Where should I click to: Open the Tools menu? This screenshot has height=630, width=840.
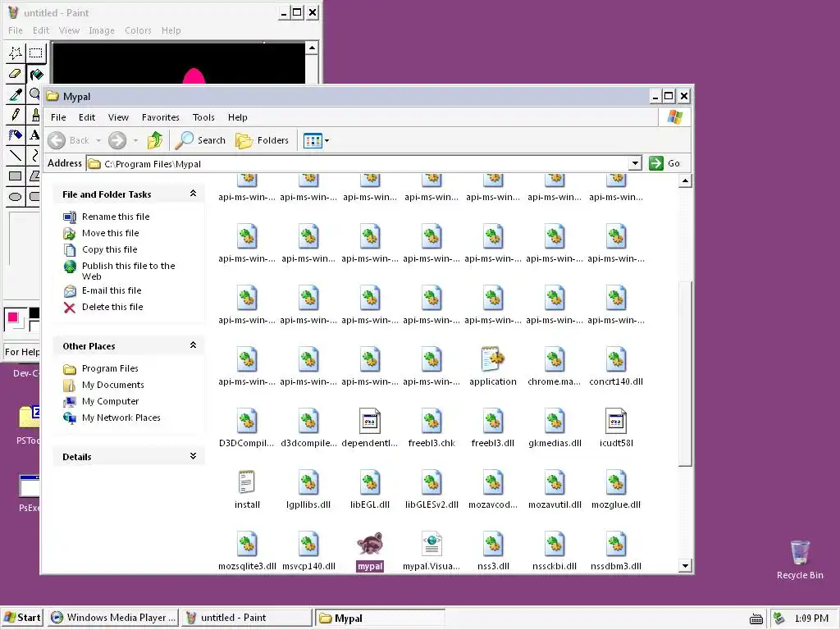pyautogui.click(x=203, y=117)
